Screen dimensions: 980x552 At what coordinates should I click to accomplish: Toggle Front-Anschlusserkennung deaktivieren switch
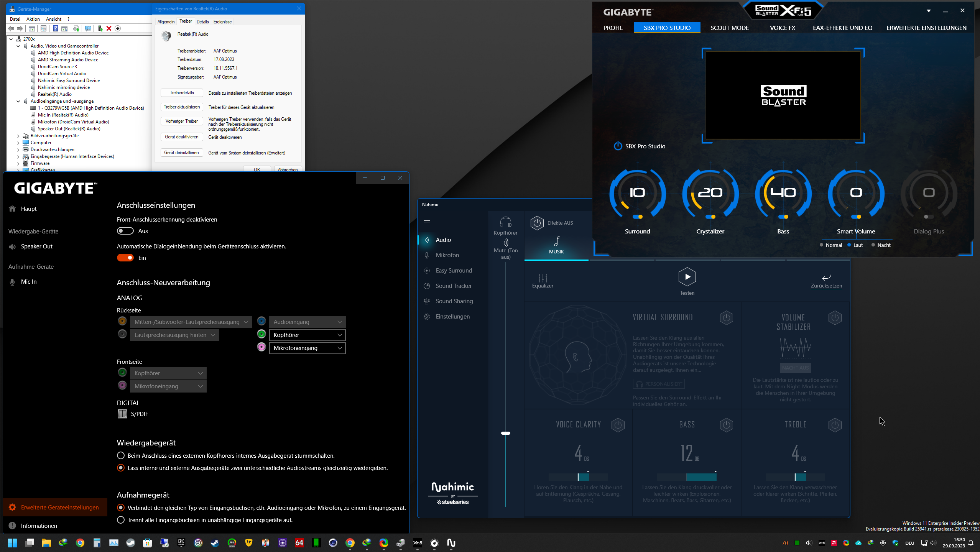125,231
